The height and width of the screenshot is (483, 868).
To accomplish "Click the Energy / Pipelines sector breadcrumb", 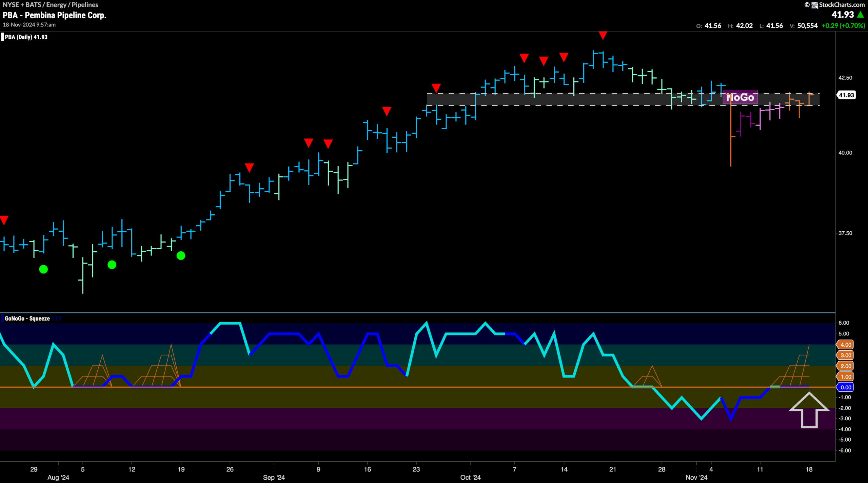I will (72, 5).
